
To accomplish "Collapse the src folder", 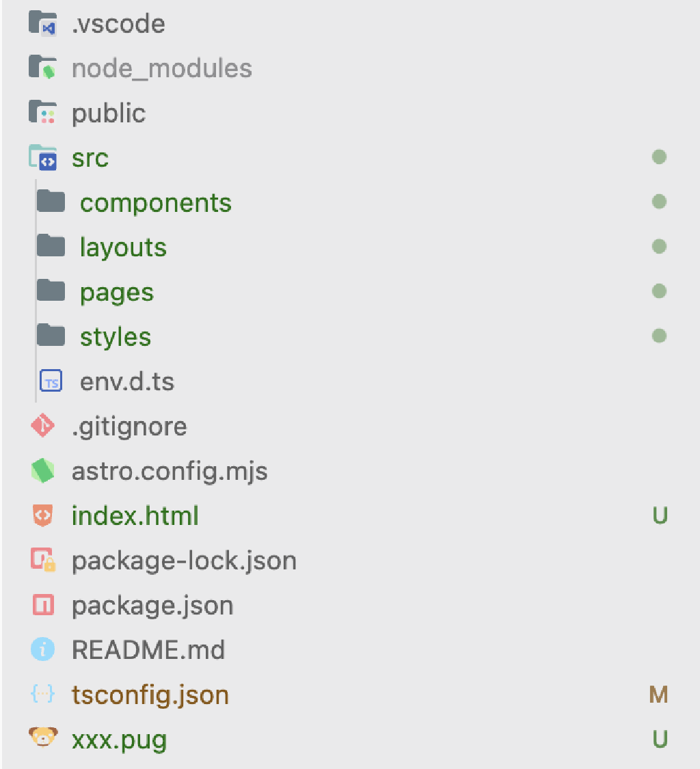I will coord(90,158).
